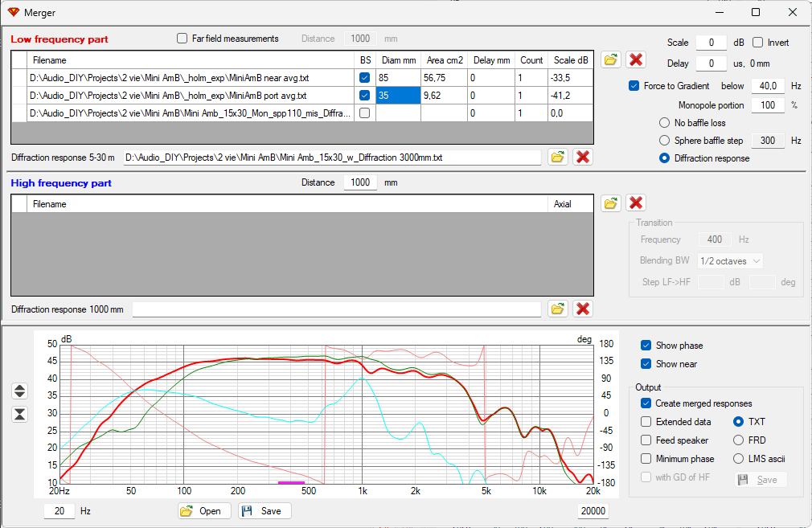Select No baffle loss option
Viewport: 812px width, 528px height.
pos(664,123)
